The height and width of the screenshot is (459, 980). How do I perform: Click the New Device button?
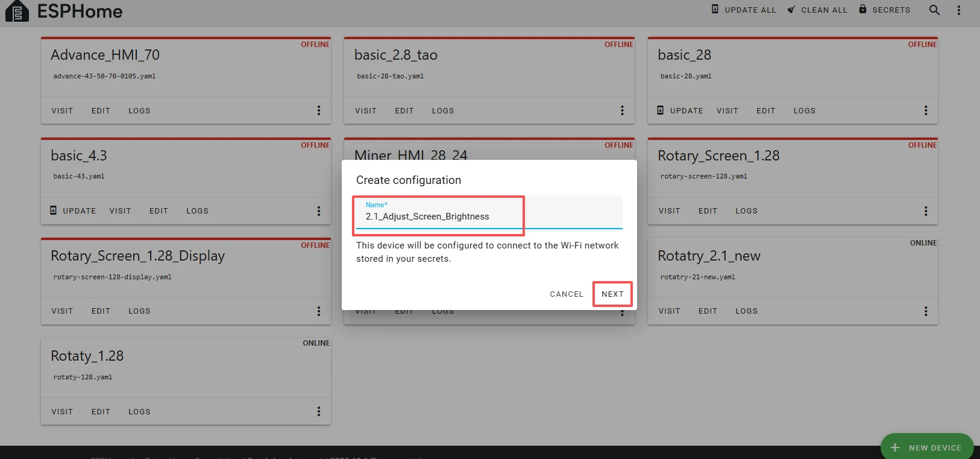(x=927, y=447)
